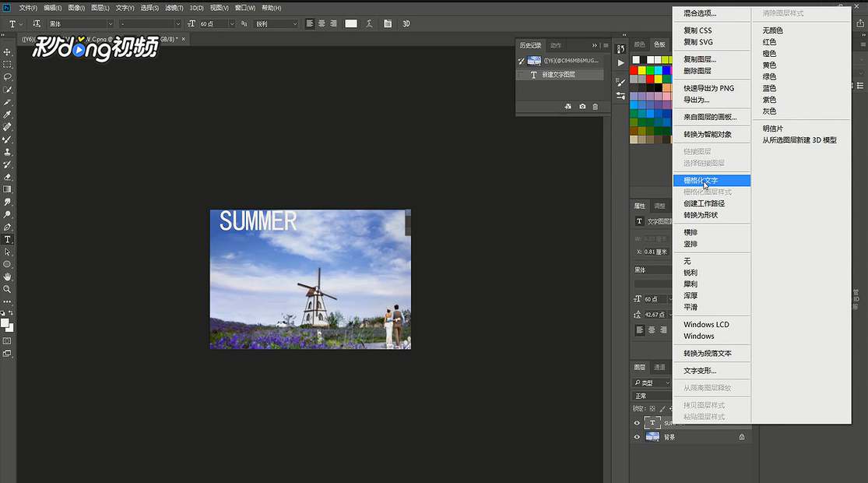868x483 pixels.
Task: Click text color swatch in options bar
Action: [351, 24]
